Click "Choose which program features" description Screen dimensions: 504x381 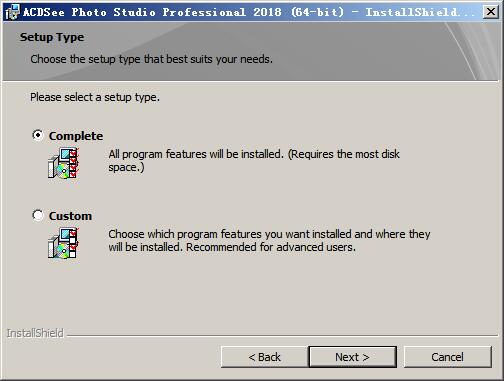[269, 240]
